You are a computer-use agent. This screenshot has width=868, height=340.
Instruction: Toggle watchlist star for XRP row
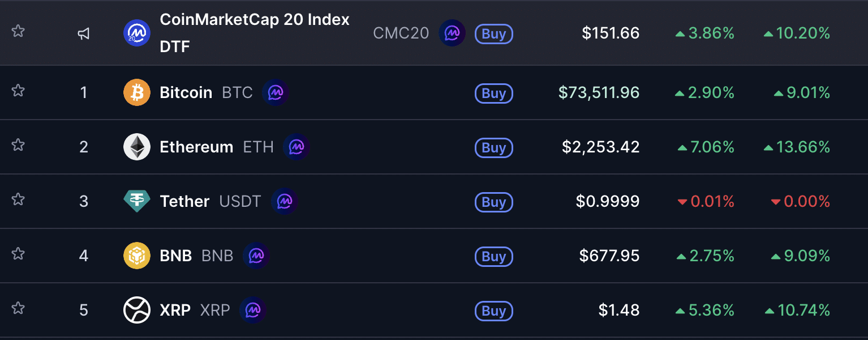pos(18,308)
